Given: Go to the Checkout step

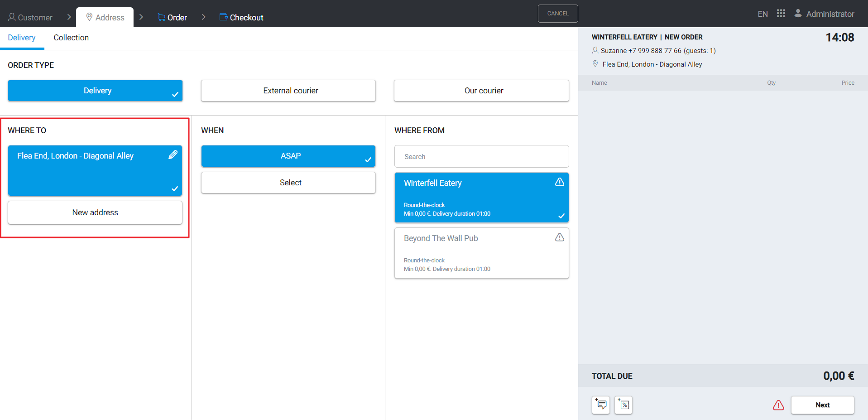Looking at the screenshot, I should click(x=241, y=18).
